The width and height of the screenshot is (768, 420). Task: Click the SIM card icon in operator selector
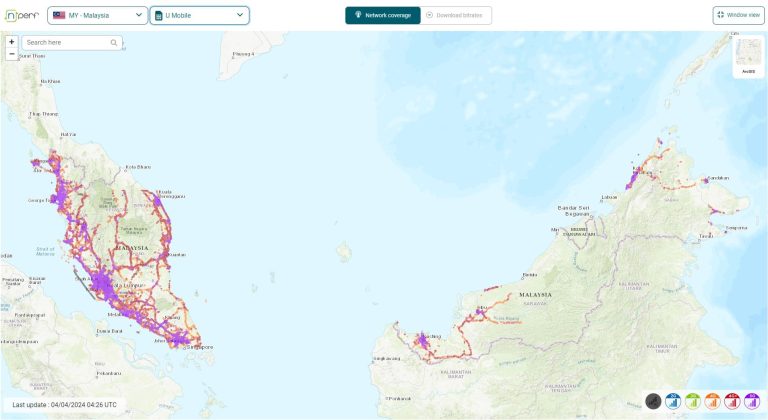pos(159,15)
